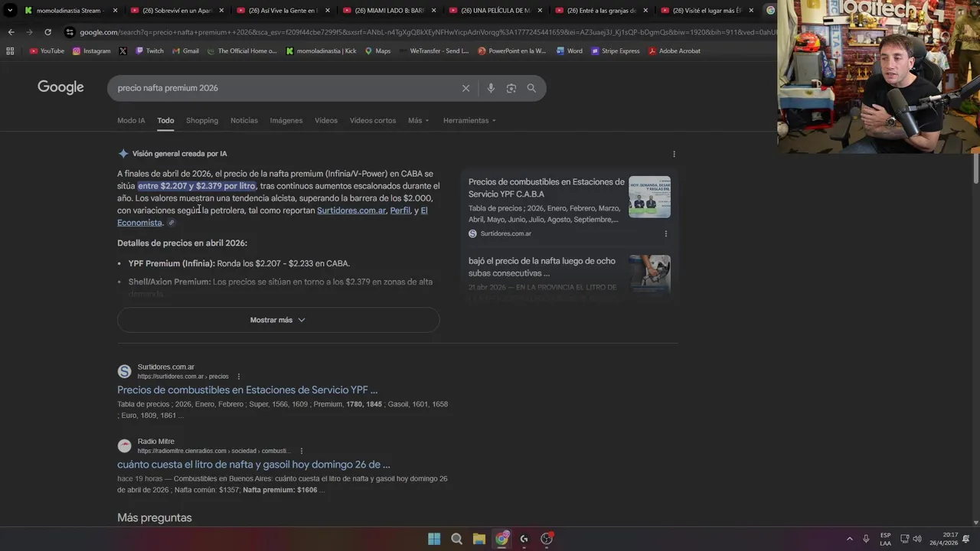Switch to the Imágenes tab
The image size is (980, 551).
[286, 120]
